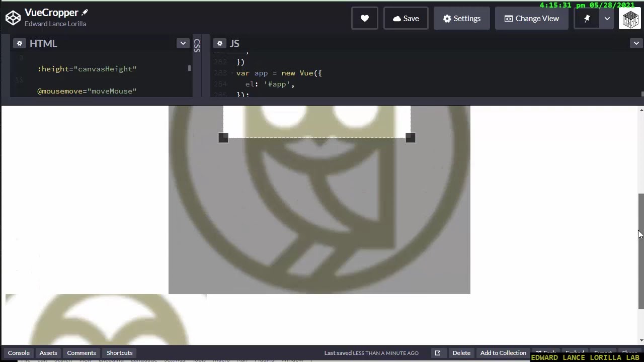Love this pen with the heart button

[365, 19]
